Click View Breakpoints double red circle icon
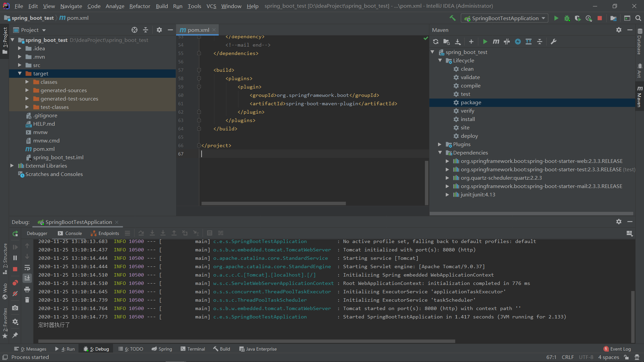Image resolution: width=644 pixels, height=362 pixels. pos(15,283)
